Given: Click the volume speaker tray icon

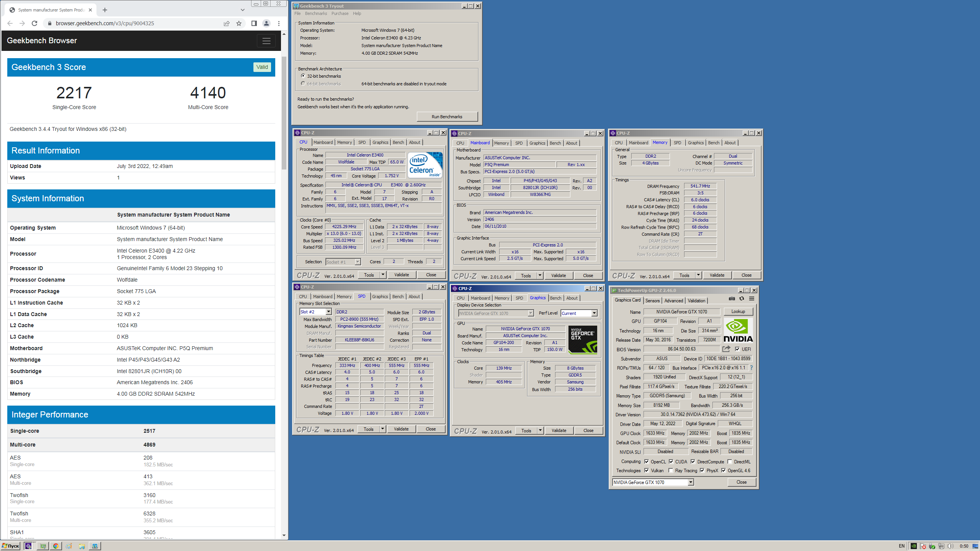Looking at the screenshot, I should pos(951,546).
